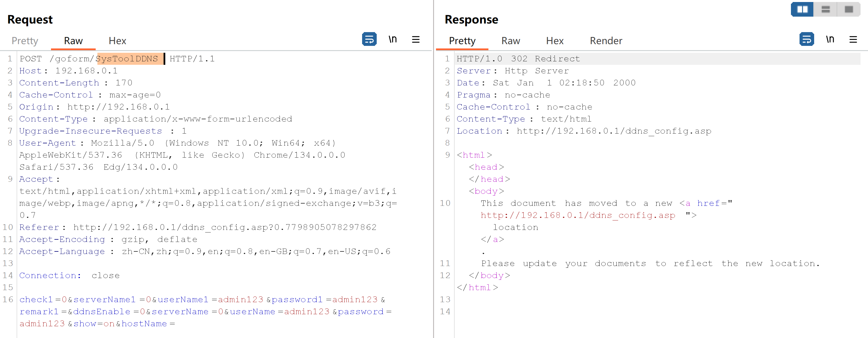The width and height of the screenshot is (868, 338).
Task: Open Pretty tab in Request pane
Action: (x=25, y=41)
